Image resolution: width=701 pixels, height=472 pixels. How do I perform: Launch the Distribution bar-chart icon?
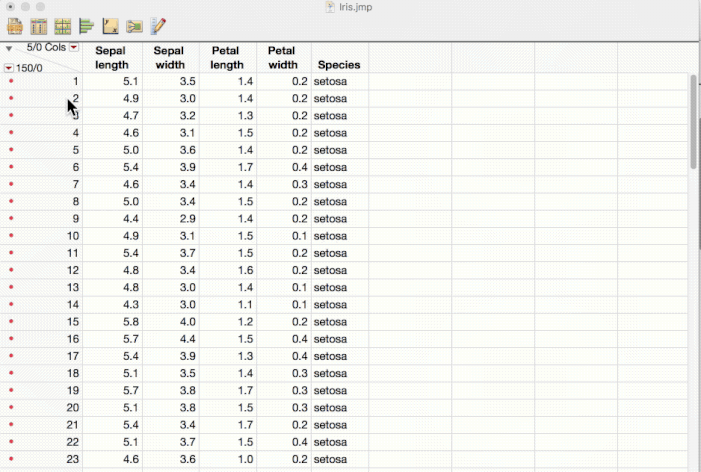click(x=86, y=26)
